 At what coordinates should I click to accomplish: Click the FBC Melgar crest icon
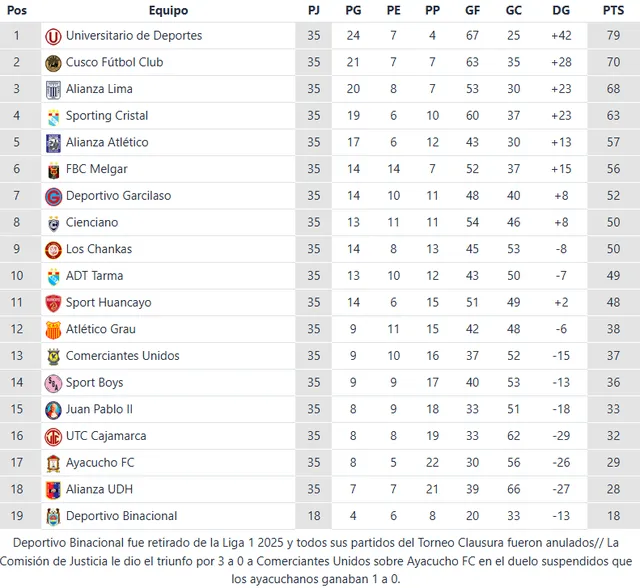tap(53, 169)
